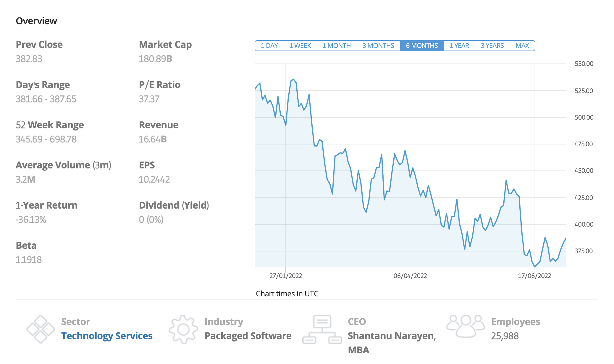Click the Market Cap label
Viewport: 614px width, 364px height.
(x=165, y=45)
